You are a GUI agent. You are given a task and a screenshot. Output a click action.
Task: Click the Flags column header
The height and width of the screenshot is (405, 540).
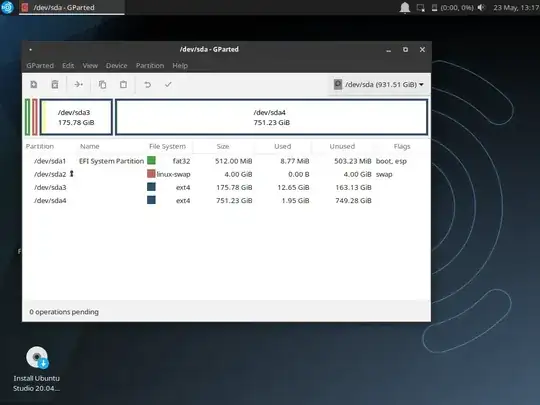click(402, 146)
